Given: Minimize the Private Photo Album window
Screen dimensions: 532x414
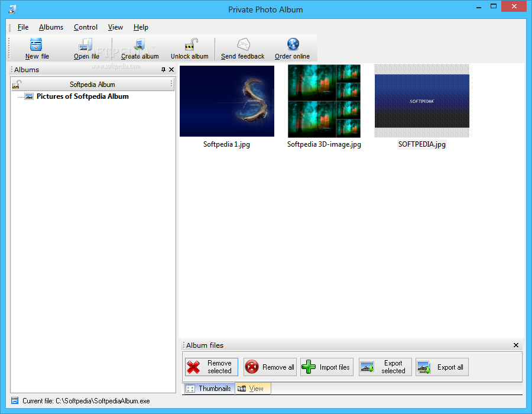Looking at the screenshot, I should 479,7.
